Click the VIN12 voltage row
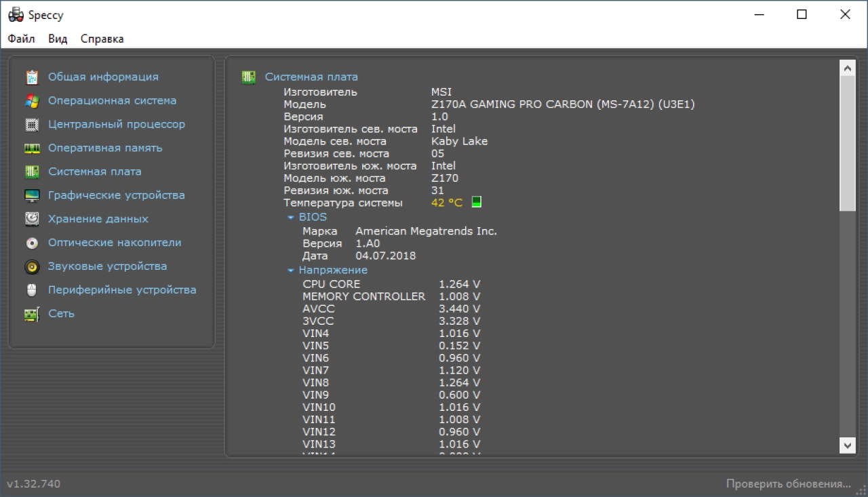 click(391, 432)
